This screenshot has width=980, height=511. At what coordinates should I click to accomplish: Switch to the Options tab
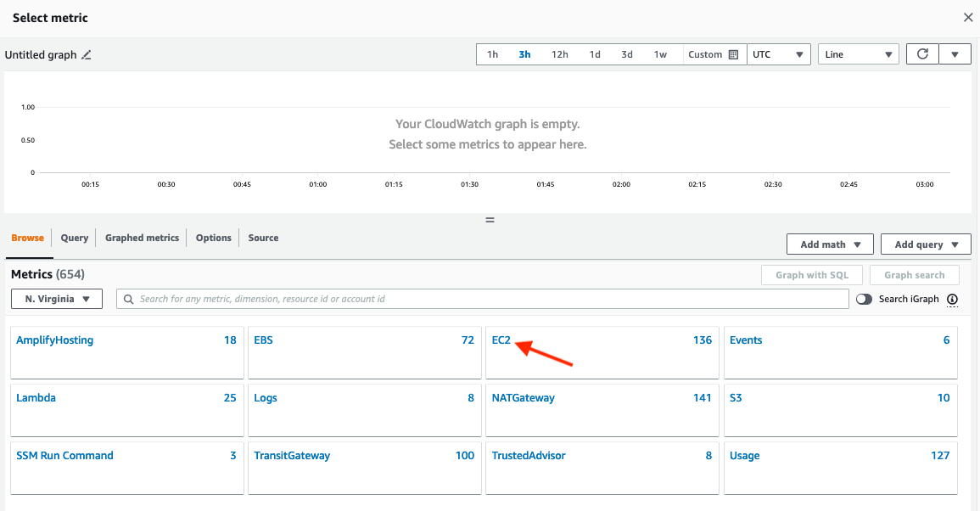214,238
